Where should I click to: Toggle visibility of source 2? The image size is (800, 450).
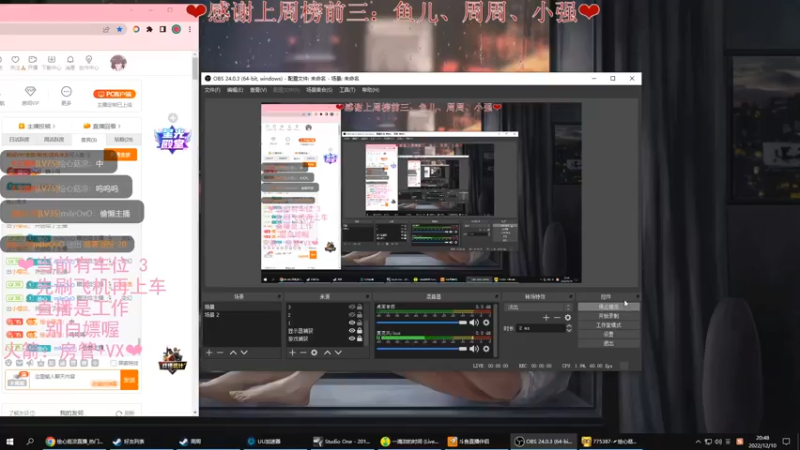[352, 315]
